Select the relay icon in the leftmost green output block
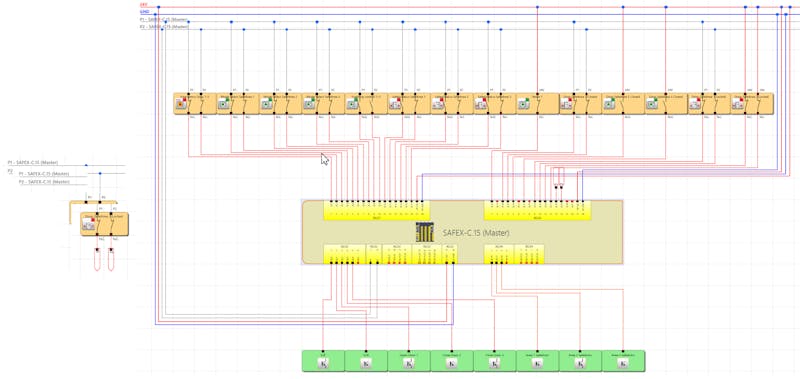This screenshot has height=379, width=800. click(323, 363)
